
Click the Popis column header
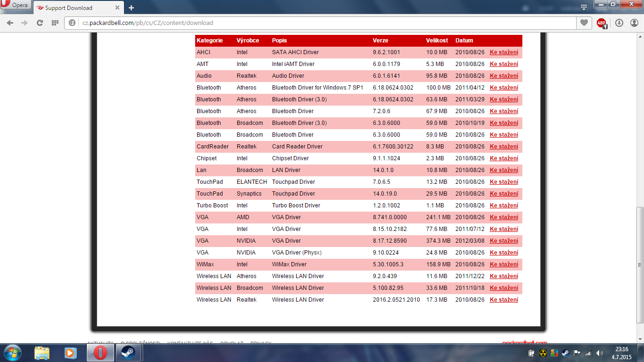coord(280,41)
